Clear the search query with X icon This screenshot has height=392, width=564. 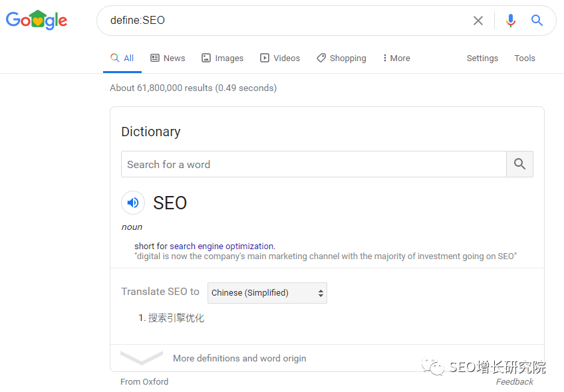(478, 21)
